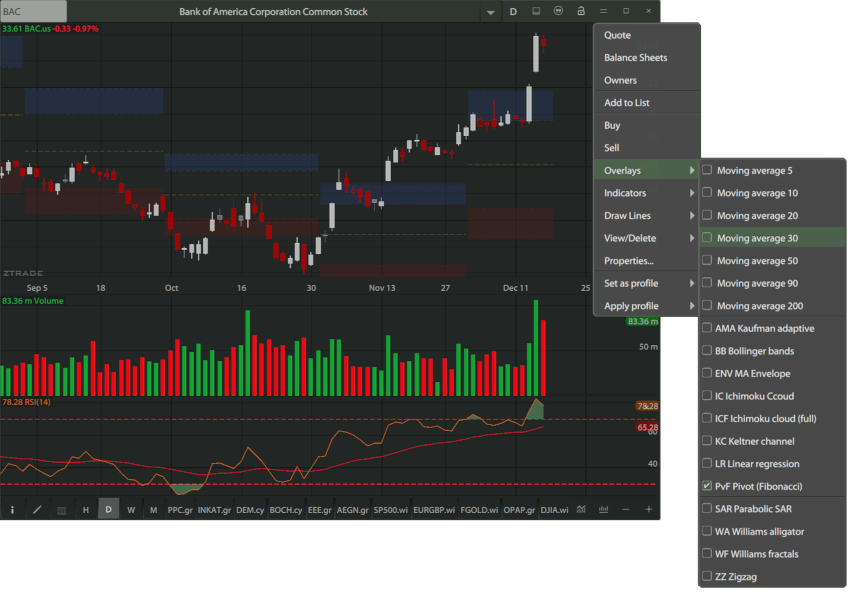The image size is (868, 600).
Task: Click the line chart type icon
Action: 581,510
